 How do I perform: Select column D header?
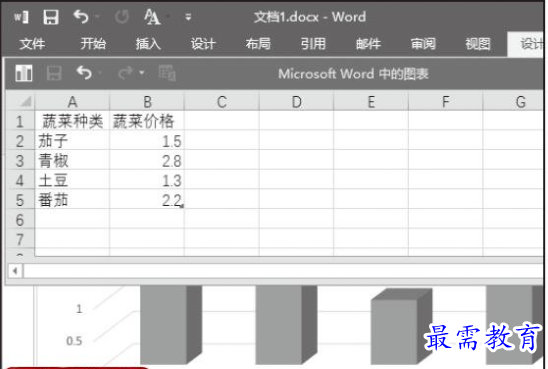[296, 102]
